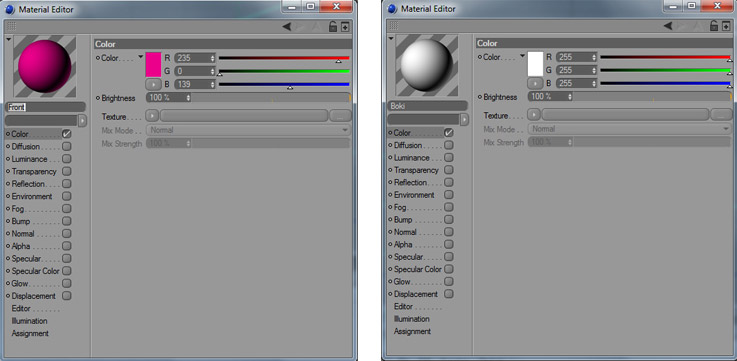The width and height of the screenshot is (737, 361).
Task: Open Mix Mode dropdown in Boki editor
Action: tap(630, 129)
